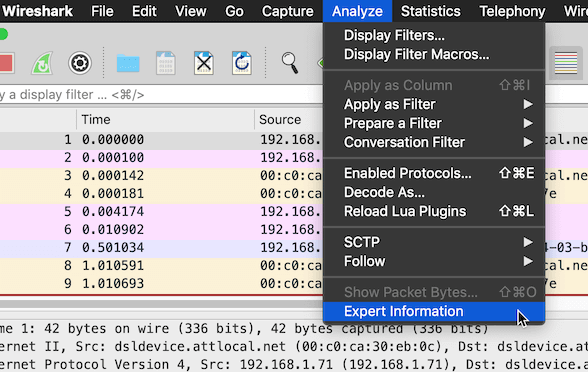Choose Display Filters... from Analyze menu
Screen dimensions: 588x372
click(x=434, y=35)
